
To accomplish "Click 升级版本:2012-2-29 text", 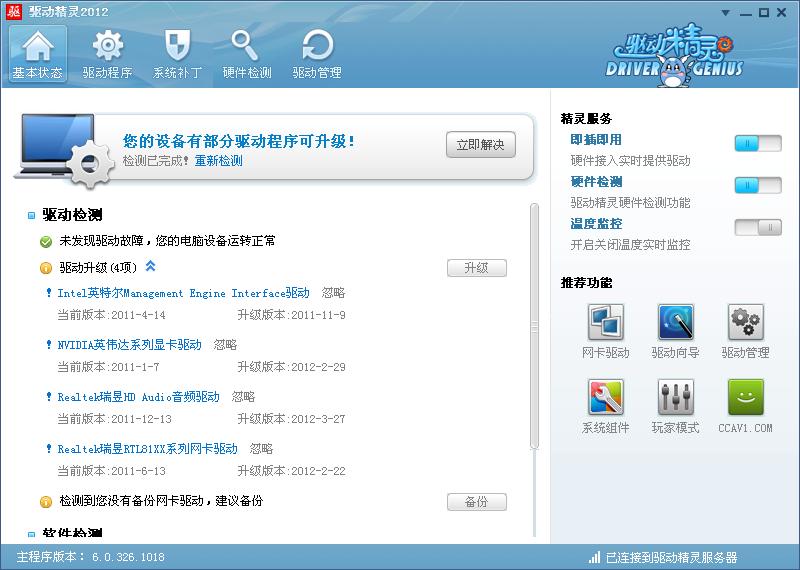I will (x=291, y=367).
